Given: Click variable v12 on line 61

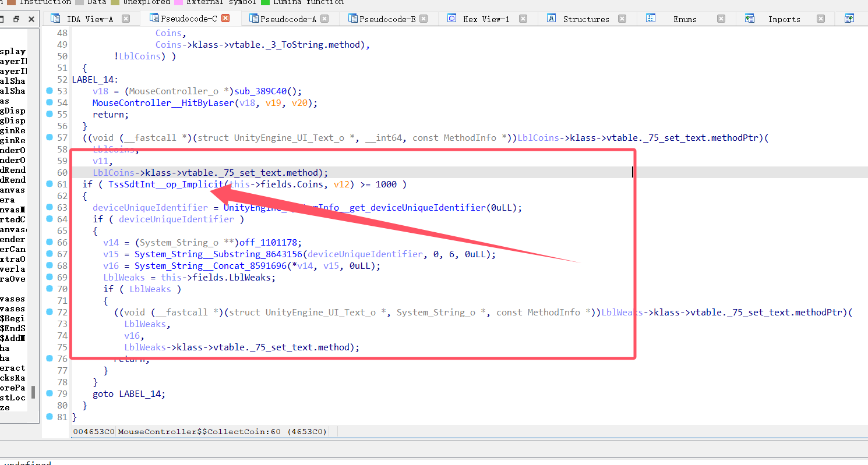Looking at the screenshot, I should click(x=341, y=184).
